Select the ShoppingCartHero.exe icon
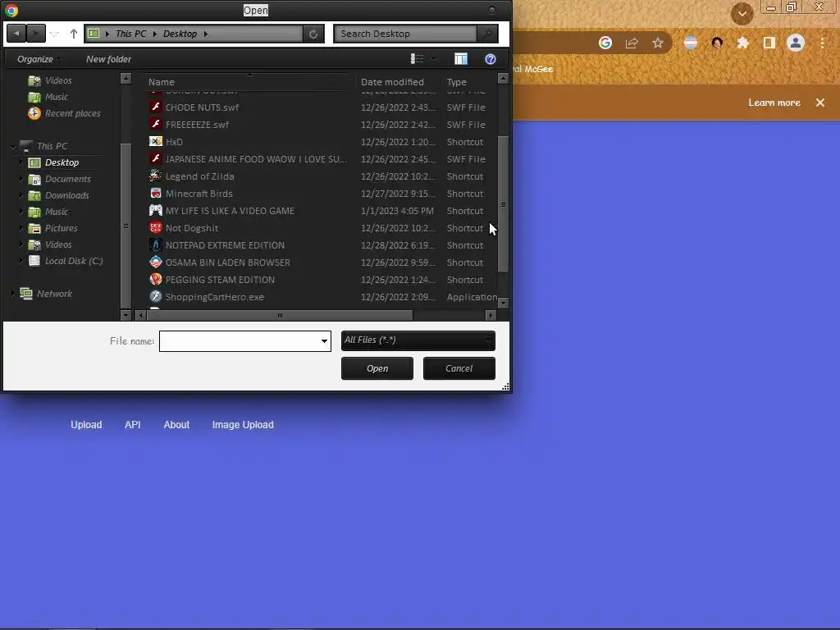The image size is (840, 630). [x=155, y=296]
